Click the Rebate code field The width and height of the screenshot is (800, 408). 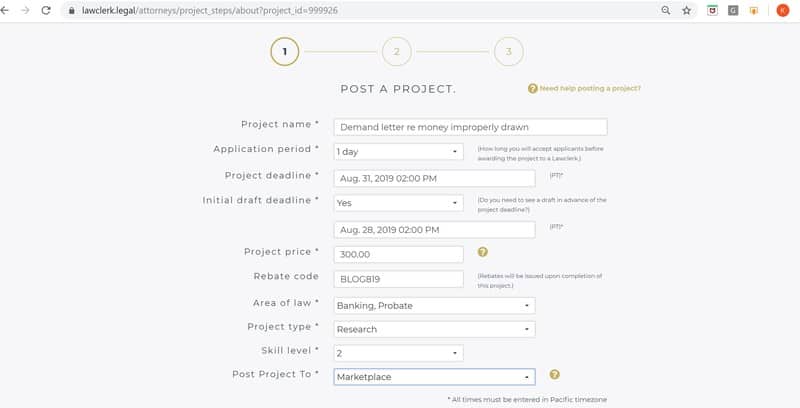[398, 279]
